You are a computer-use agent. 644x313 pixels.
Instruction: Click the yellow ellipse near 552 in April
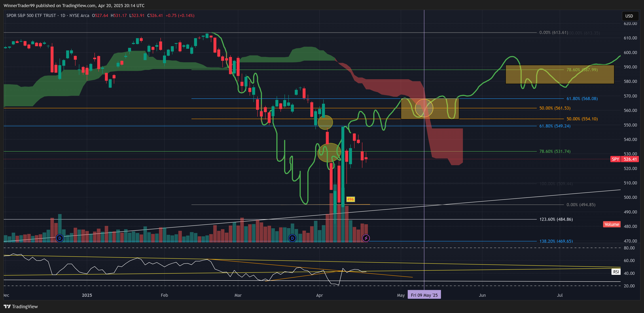coord(325,122)
